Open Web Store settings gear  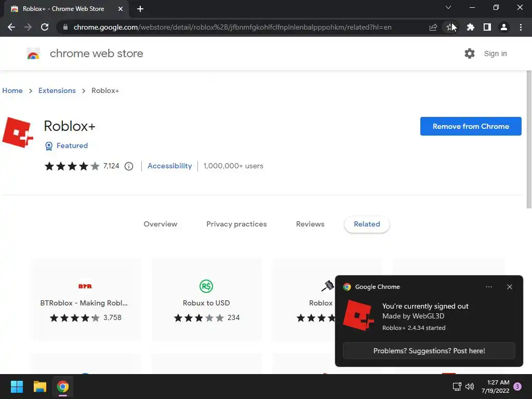(x=470, y=54)
